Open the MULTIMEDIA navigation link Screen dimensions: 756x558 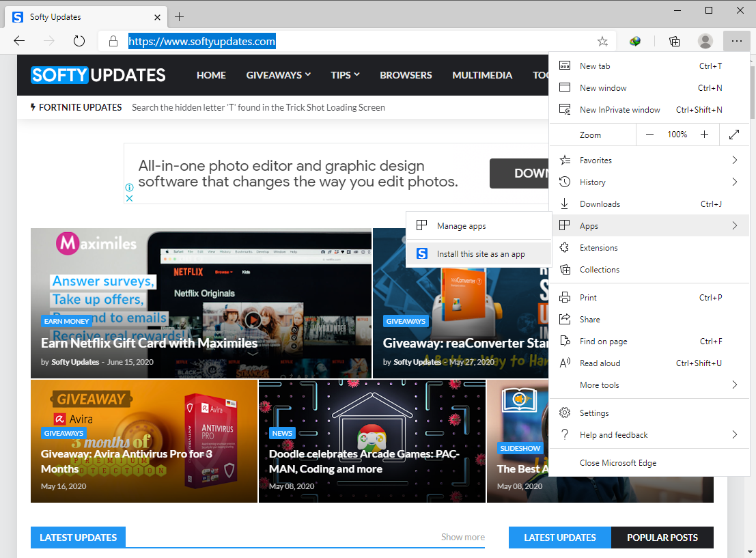tap(482, 75)
